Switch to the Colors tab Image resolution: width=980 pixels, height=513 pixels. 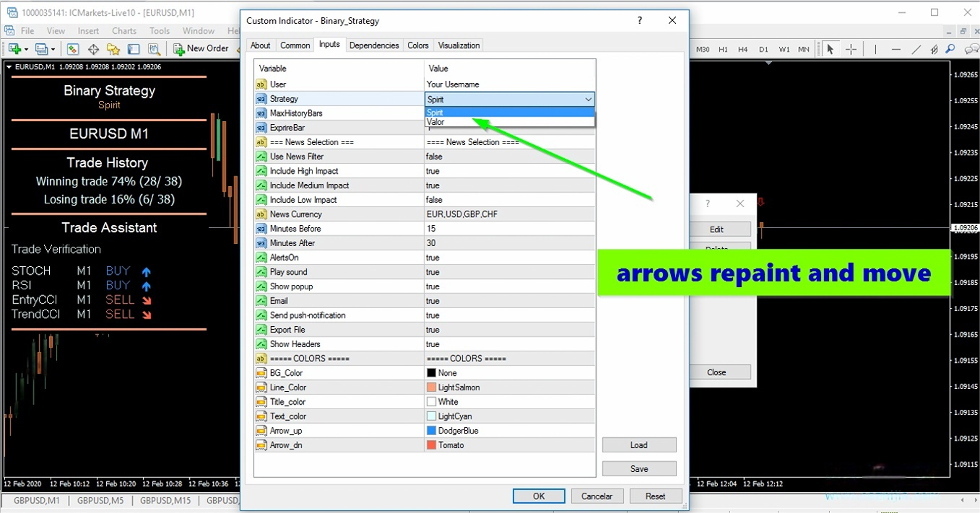[x=418, y=45]
